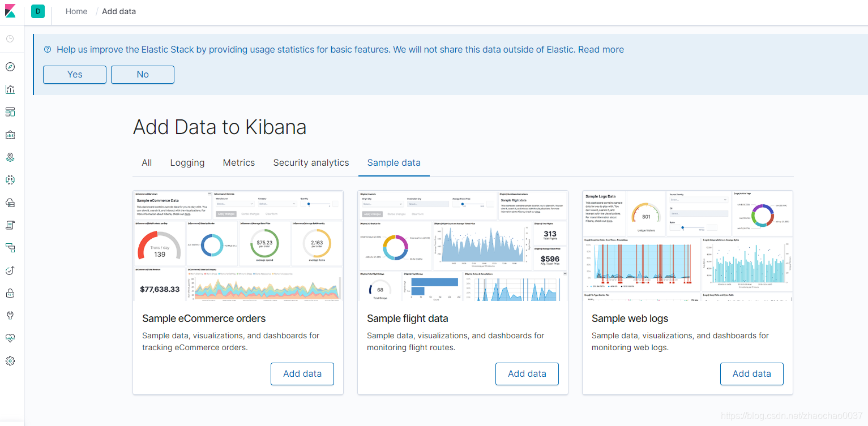Open Dashboard icon in sidebar

(10, 112)
